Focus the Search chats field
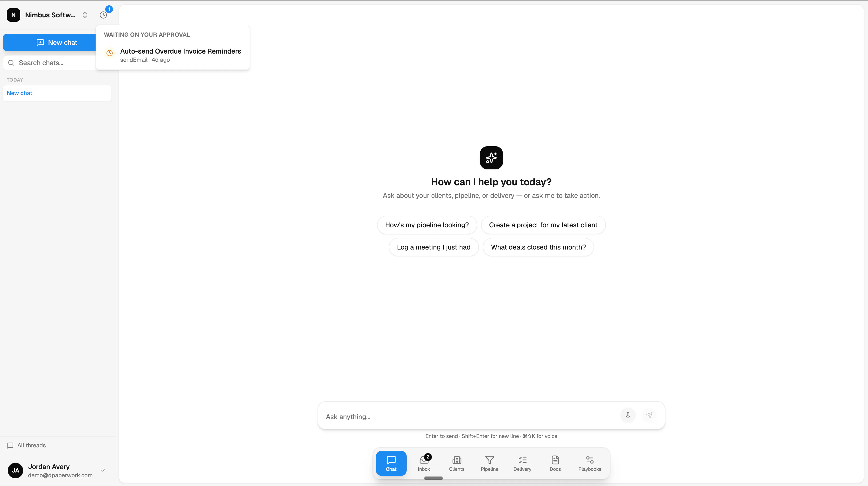Screen dimensions: 868x486 49,63
